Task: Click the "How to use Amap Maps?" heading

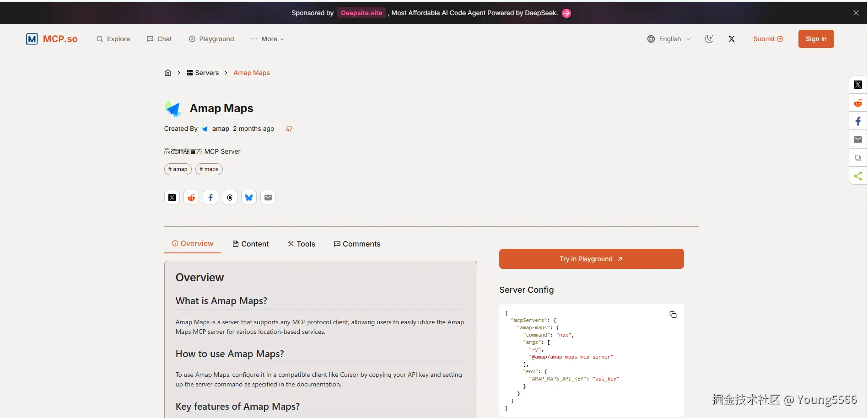Action: pos(230,354)
